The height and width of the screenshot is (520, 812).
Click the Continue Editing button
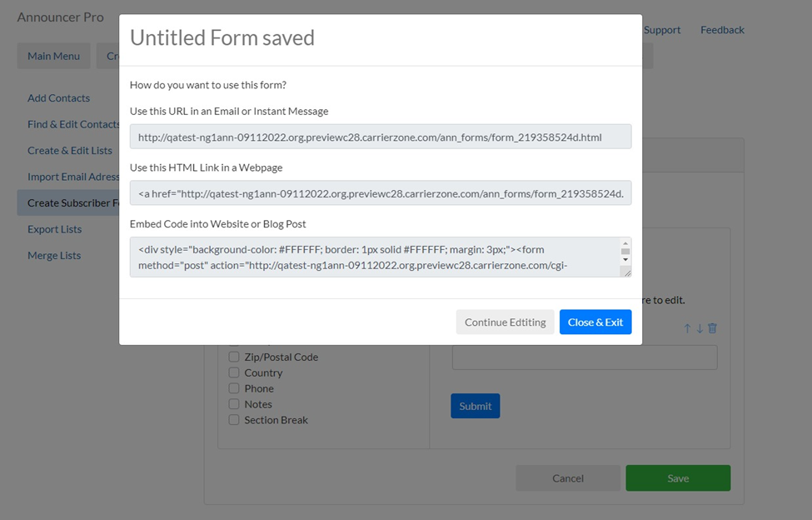(x=505, y=322)
